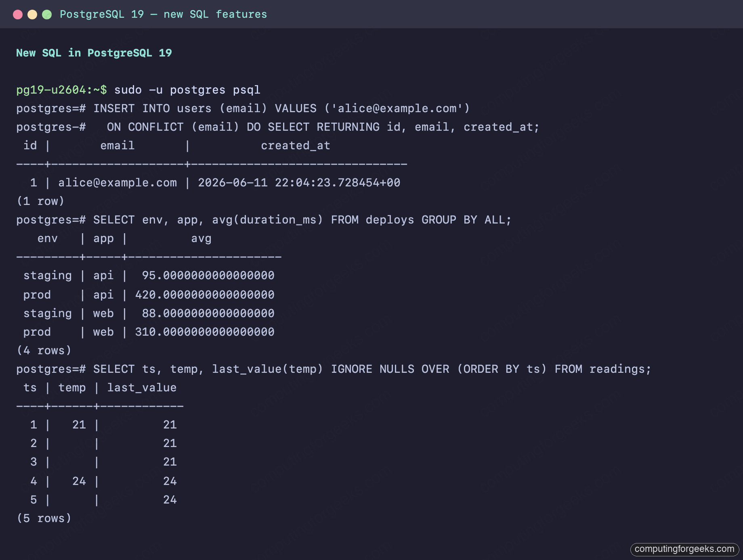This screenshot has width=743, height=560.
Task: Click the '(4 rows)' result count
Action: pyautogui.click(x=44, y=351)
